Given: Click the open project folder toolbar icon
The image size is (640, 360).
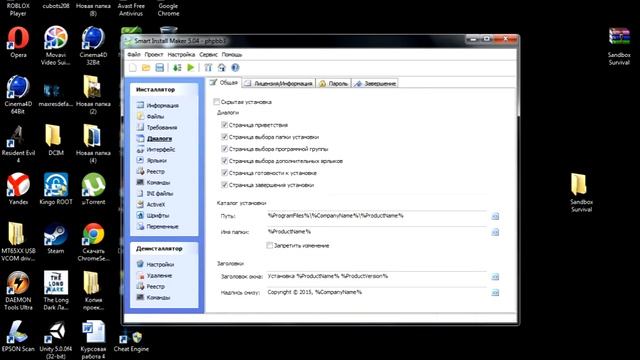Looking at the screenshot, I should (x=146, y=68).
